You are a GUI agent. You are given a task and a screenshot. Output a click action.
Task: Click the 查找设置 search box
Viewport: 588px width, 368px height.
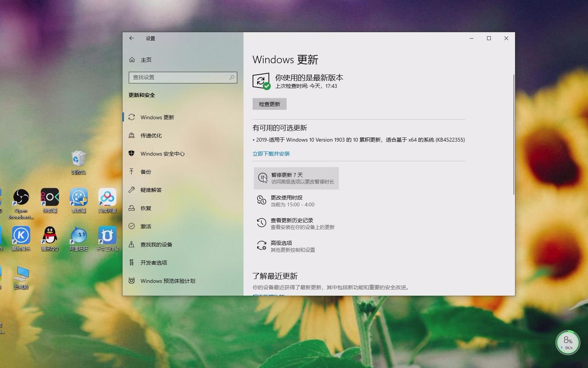tap(183, 77)
